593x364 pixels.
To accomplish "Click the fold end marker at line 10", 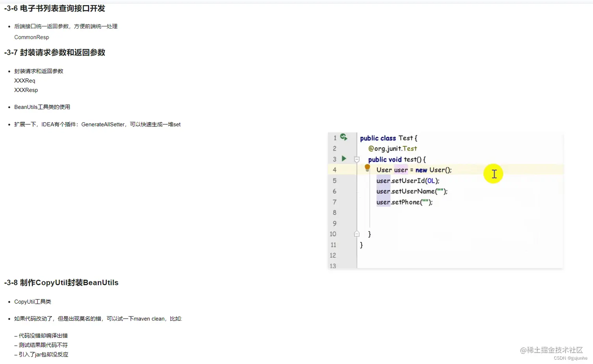I will click(357, 234).
